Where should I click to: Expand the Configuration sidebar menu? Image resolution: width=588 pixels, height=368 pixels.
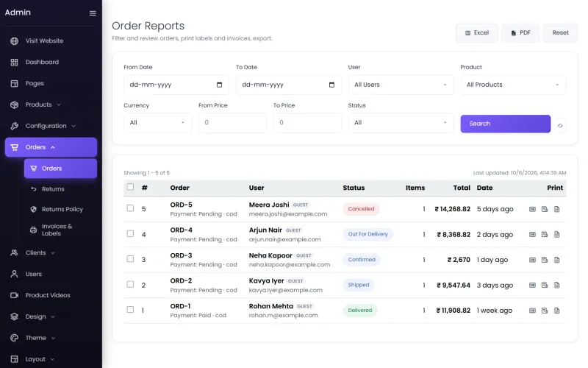[x=51, y=126]
